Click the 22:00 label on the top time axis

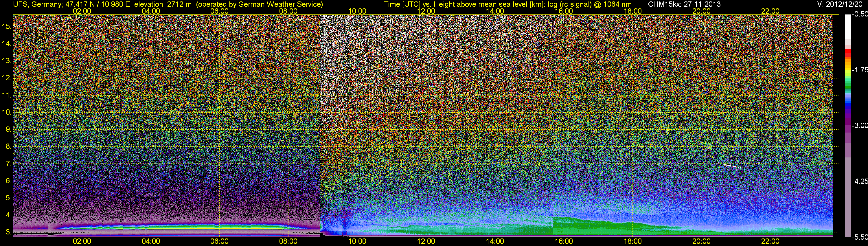coord(770,11)
